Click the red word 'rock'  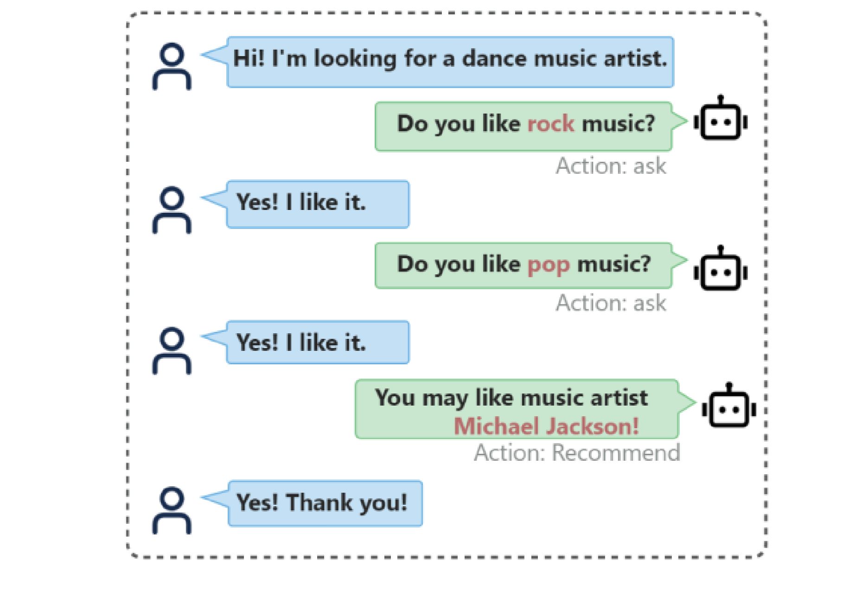(x=551, y=123)
